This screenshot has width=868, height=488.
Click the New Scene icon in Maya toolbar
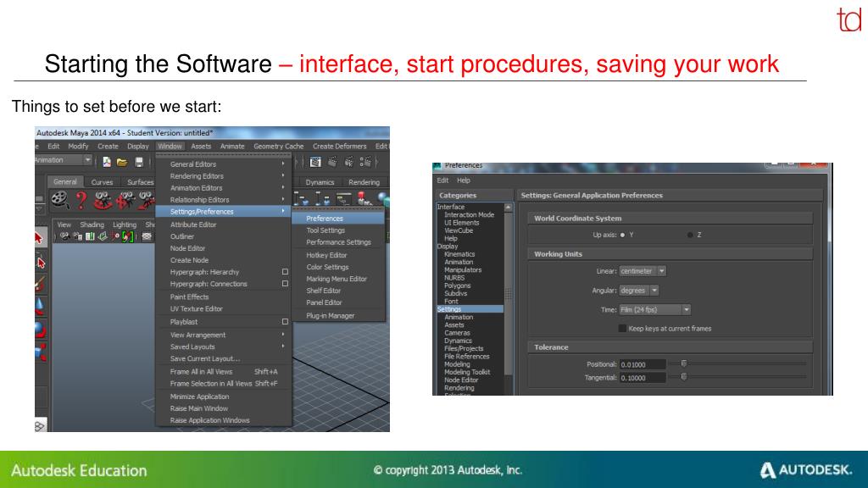coord(106,162)
